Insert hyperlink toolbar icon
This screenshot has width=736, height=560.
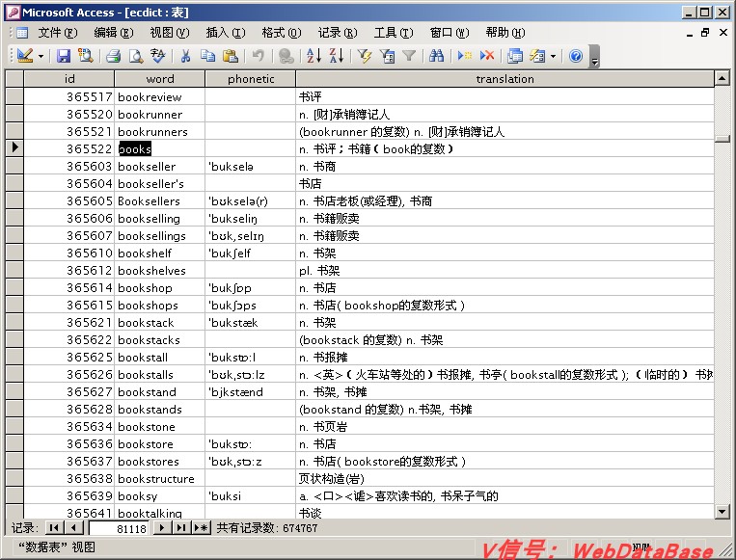286,56
